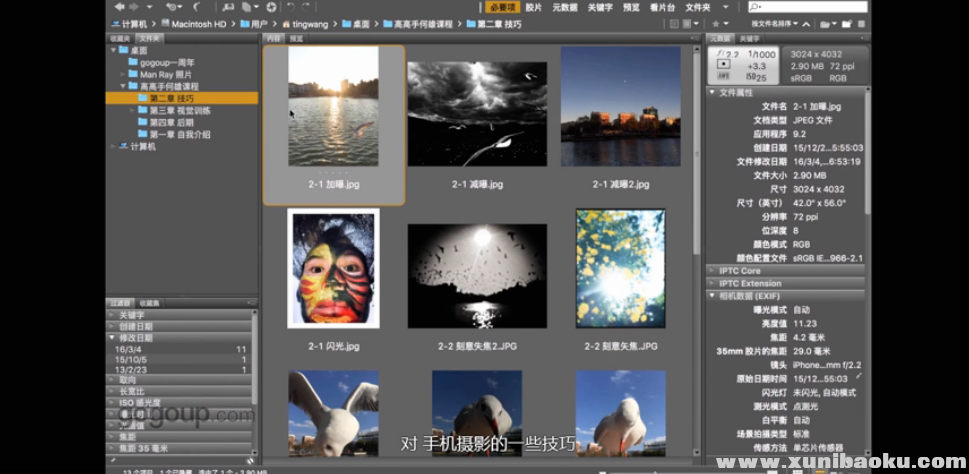This screenshot has width=969, height=474.
Task: Click the rotate clockwise icon
Action: point(304,6)
